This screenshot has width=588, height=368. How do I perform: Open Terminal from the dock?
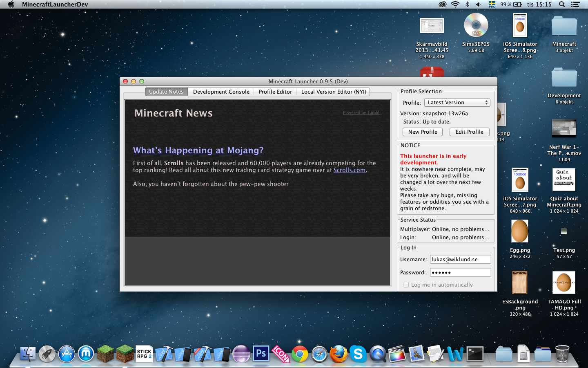click(x=475, y=354)
